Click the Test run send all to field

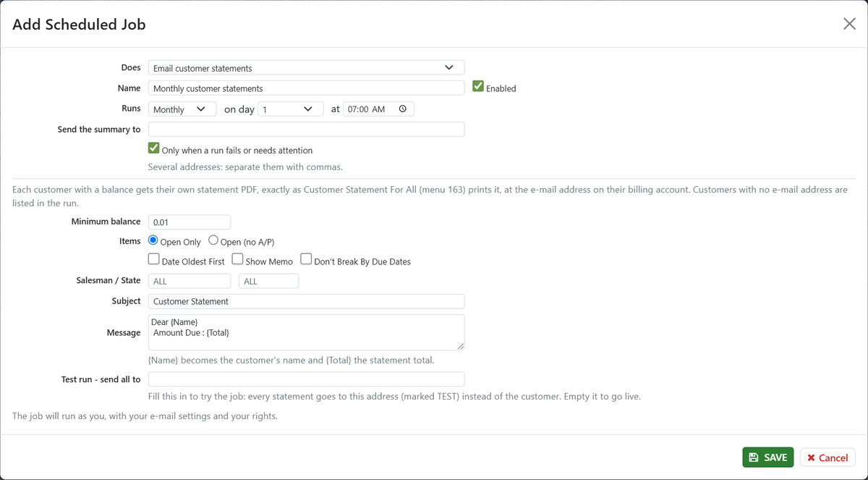point(306,379)
